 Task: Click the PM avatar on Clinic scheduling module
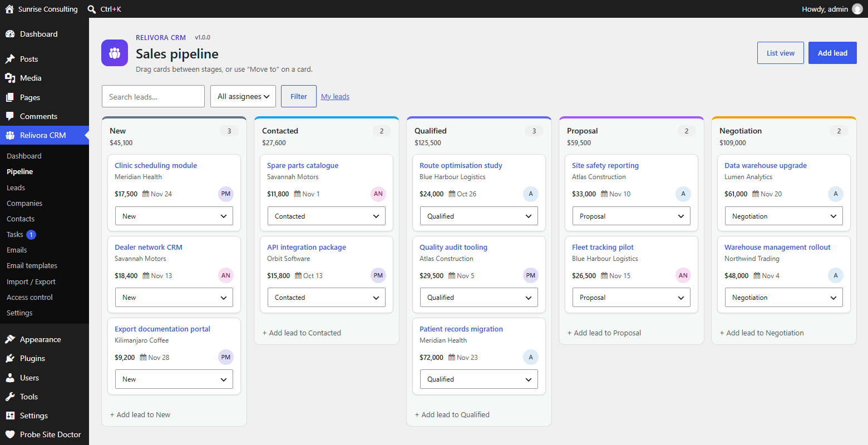coord(226,194)
